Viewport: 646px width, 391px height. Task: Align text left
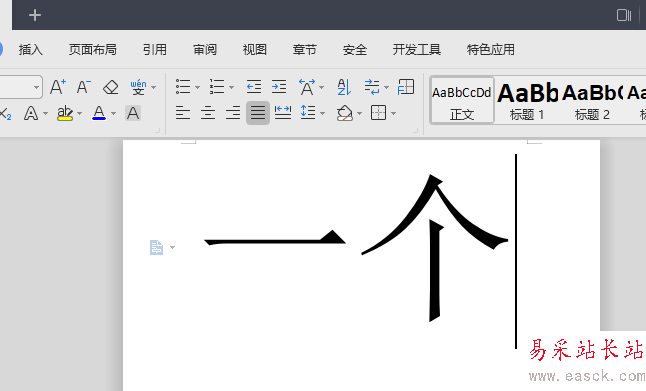183,113
